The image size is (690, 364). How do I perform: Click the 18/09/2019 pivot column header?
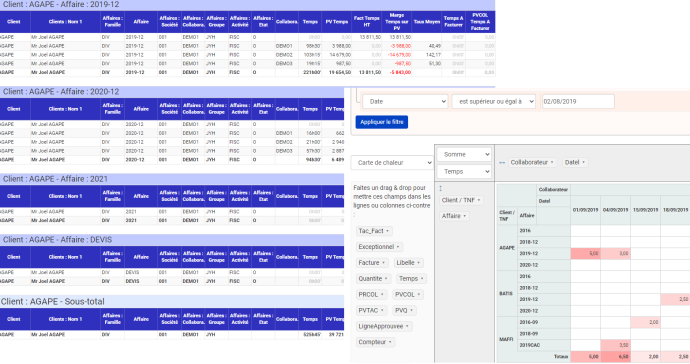(675, 210)
